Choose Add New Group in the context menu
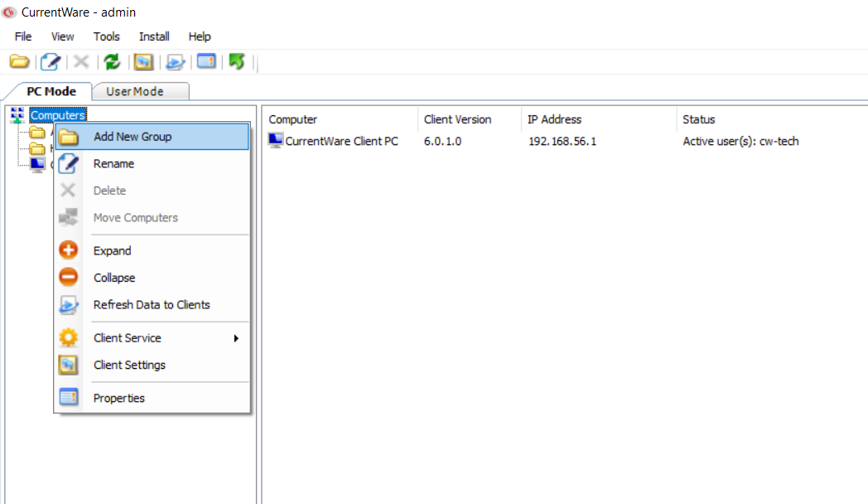The width and height of the screenshot is (868, 504). point(152,137)
